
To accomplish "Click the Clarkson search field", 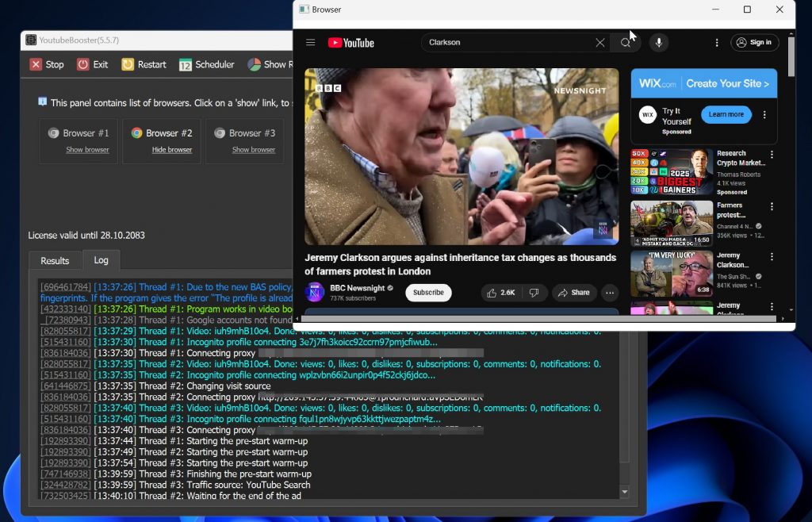I will [x=509, y=43].
